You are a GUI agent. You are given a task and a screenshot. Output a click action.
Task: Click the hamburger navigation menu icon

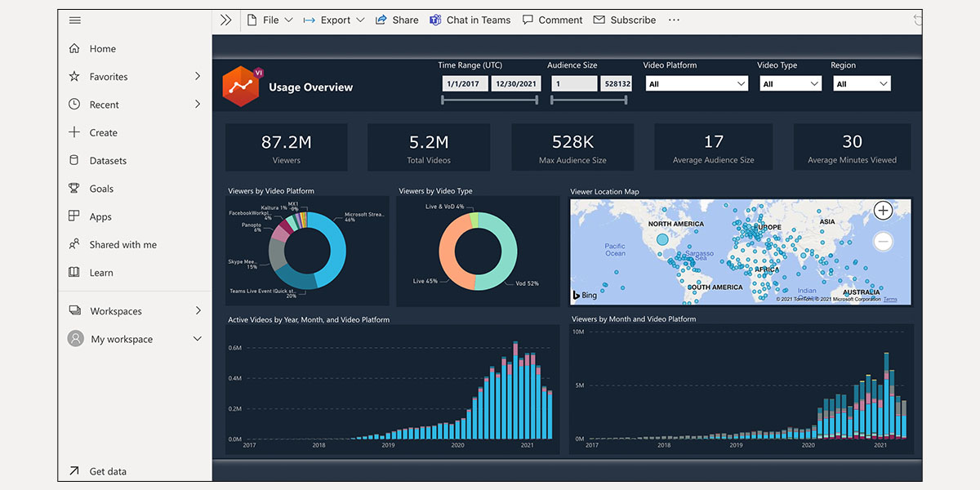74,20
